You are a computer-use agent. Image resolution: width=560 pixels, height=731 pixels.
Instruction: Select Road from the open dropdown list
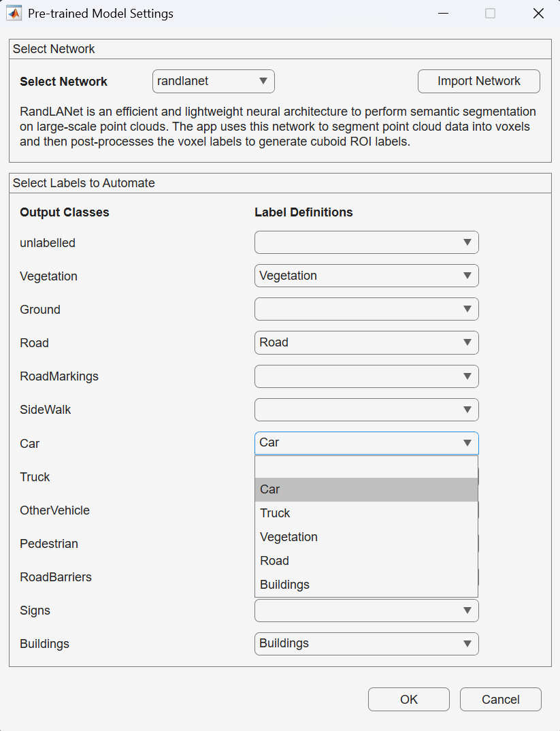tap(367, 561)
